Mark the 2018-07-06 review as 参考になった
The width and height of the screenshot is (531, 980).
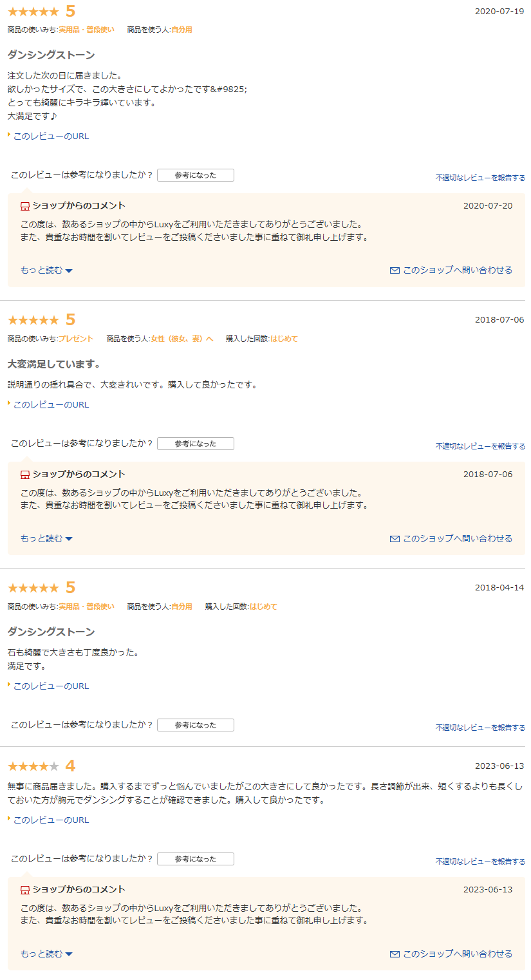196,444
